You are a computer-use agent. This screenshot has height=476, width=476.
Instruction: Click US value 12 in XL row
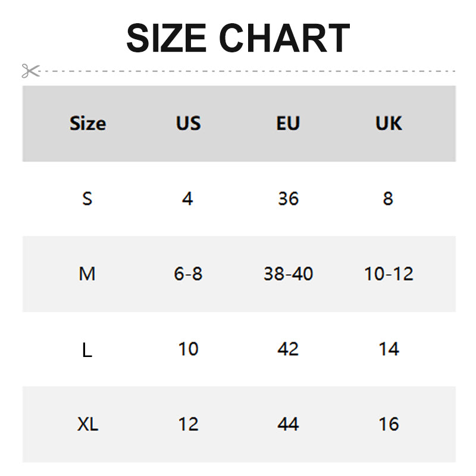click(188, 425)
